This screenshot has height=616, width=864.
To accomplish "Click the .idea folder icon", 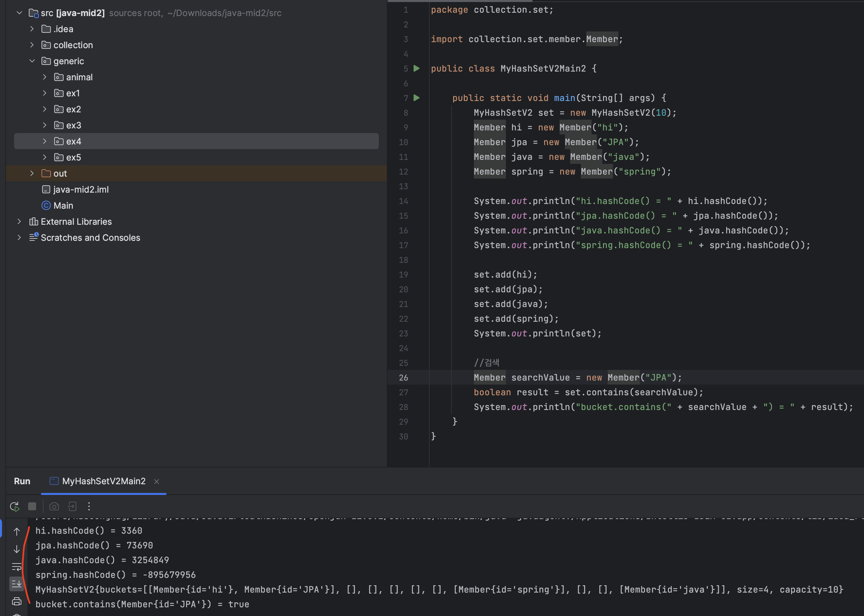I will click(x=46, y=29).
